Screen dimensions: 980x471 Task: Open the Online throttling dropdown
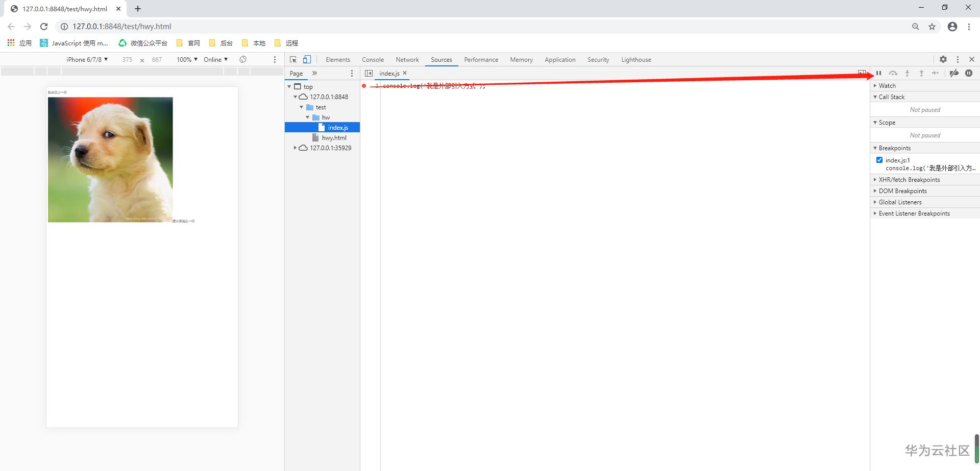215,59
